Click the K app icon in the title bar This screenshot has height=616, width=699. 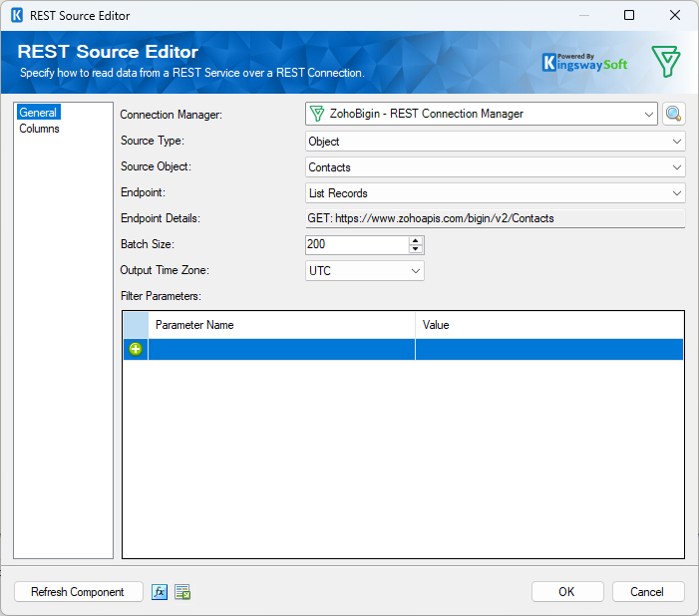click(17, 15)
